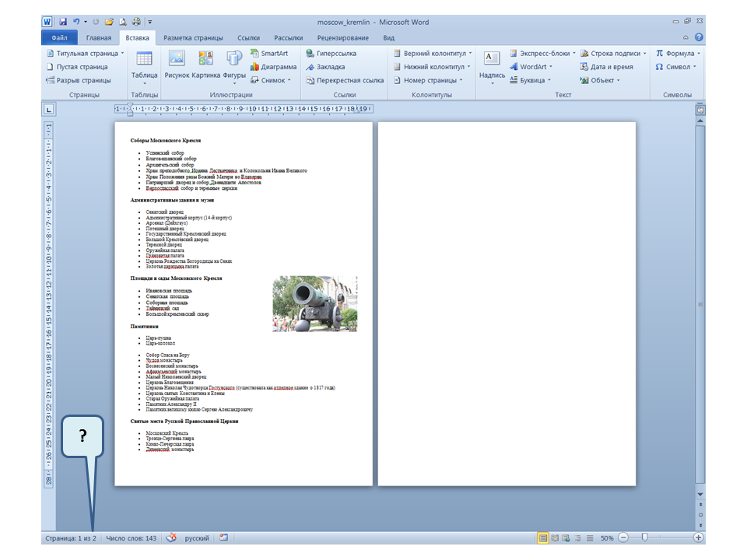
Task: Click the spell check icon in status bar
Action: click(x=172, y=537)
